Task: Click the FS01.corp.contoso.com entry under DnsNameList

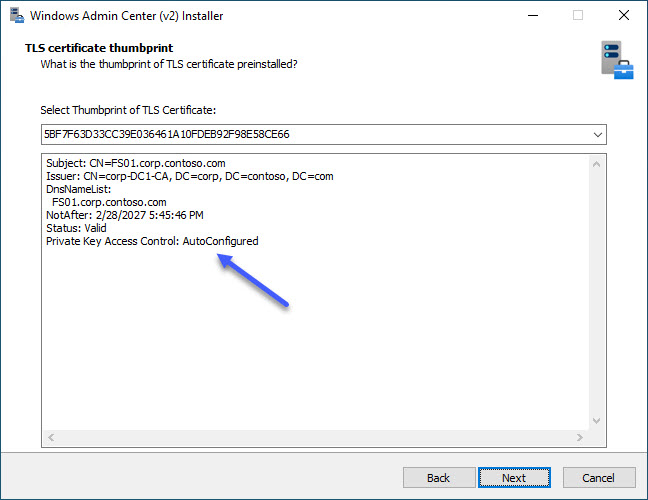Action: pyautogui.click(x=109, y=202)
